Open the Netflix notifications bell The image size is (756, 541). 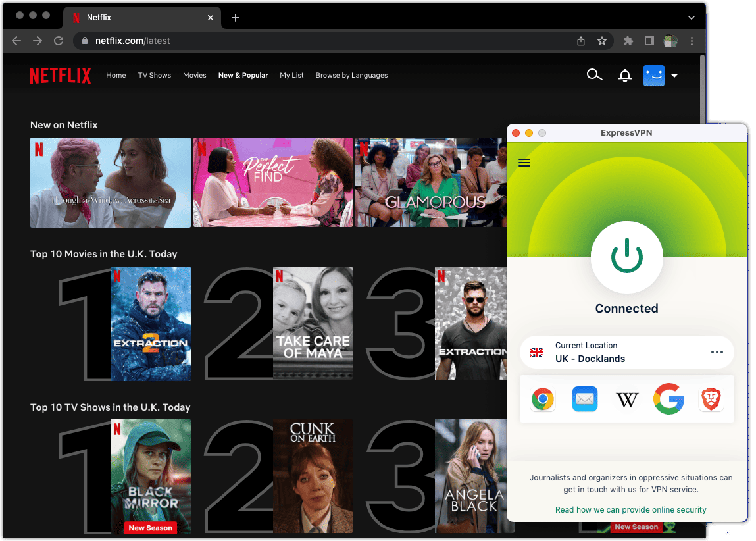tap(624, 76)
